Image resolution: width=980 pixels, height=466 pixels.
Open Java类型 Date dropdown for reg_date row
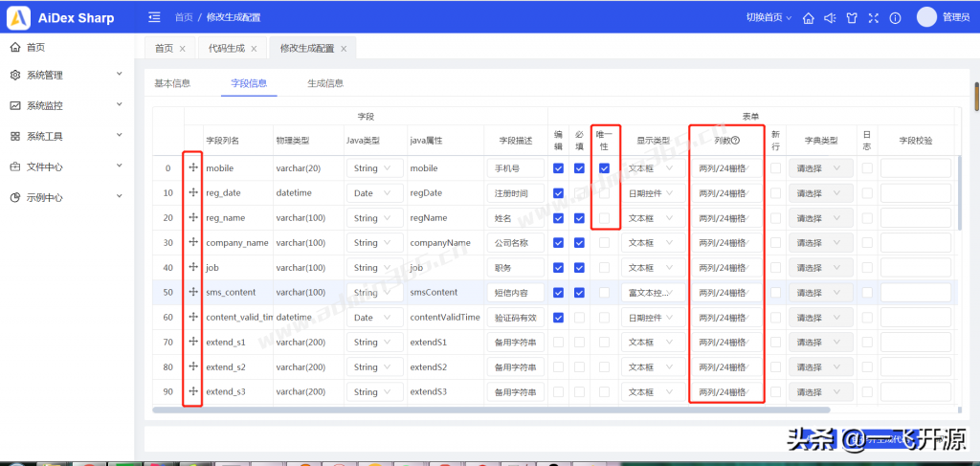(375, 193)
